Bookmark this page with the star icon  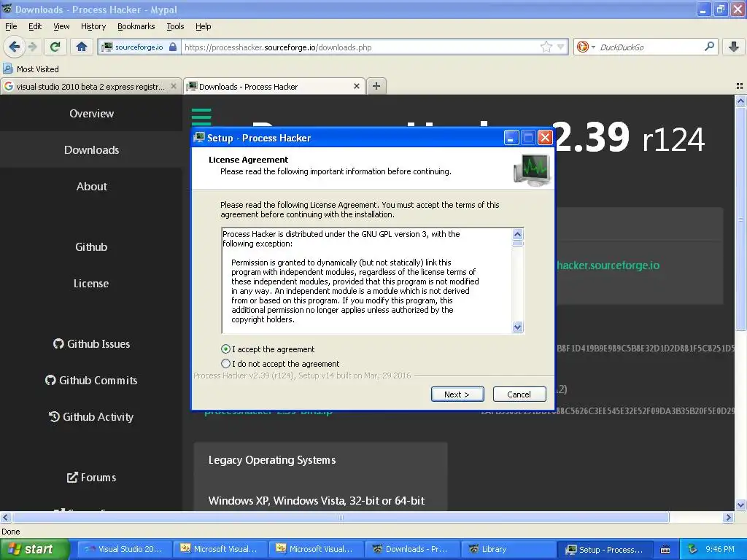(x=546, y=47)
